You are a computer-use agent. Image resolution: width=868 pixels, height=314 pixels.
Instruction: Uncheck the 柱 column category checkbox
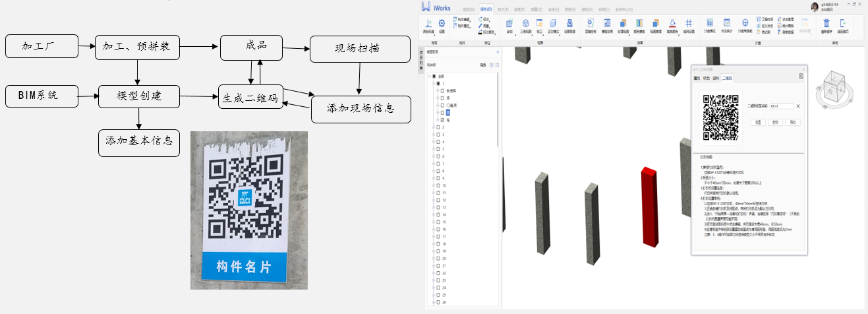pos(442,120)
